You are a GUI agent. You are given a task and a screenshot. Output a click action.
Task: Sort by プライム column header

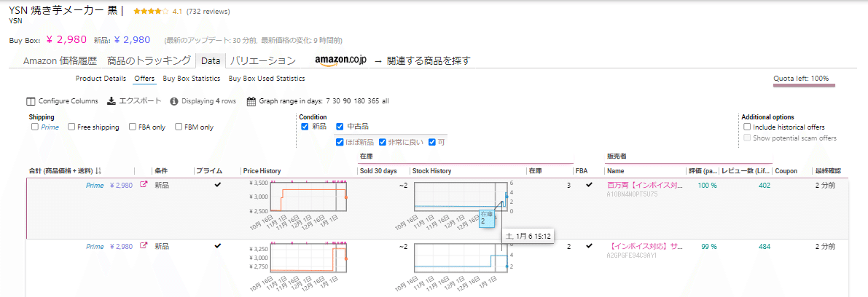[209, 171]
